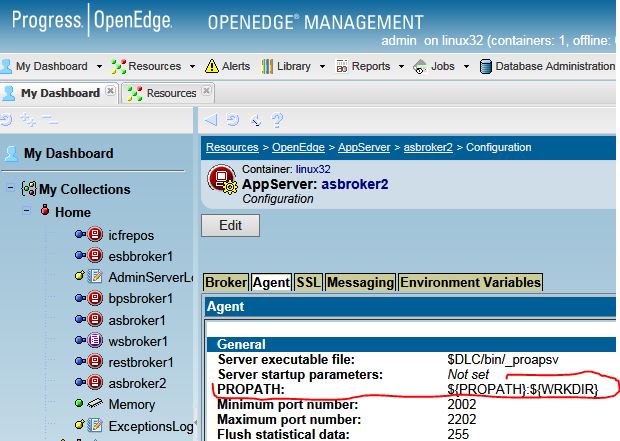Click the Database Administration cylinder icon
620x441 pixels.
coord(486,66)
